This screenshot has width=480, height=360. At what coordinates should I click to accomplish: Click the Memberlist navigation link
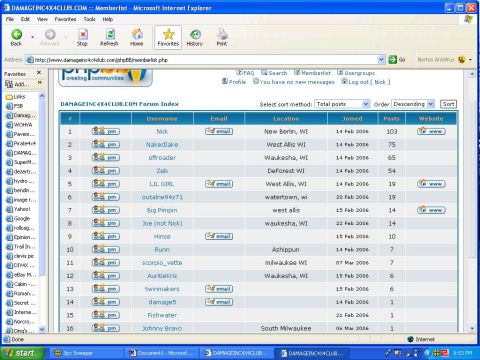tap(316, 73)
